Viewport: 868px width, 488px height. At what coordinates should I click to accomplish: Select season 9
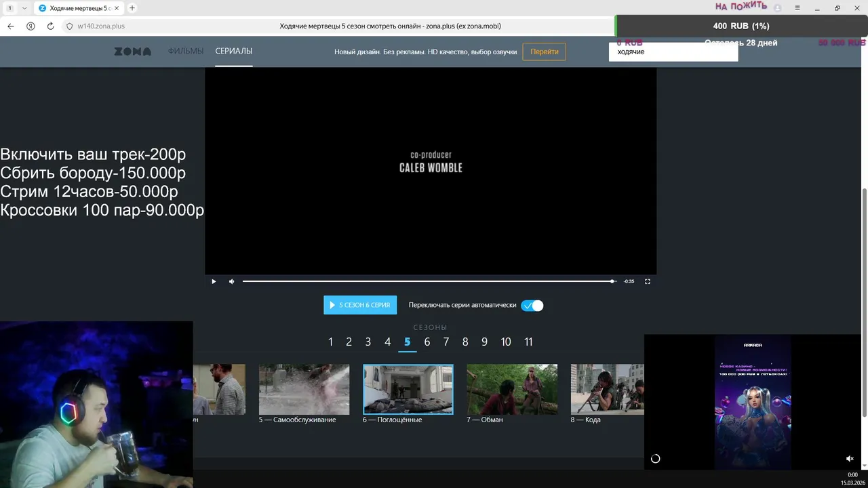(x=485, y=342)
